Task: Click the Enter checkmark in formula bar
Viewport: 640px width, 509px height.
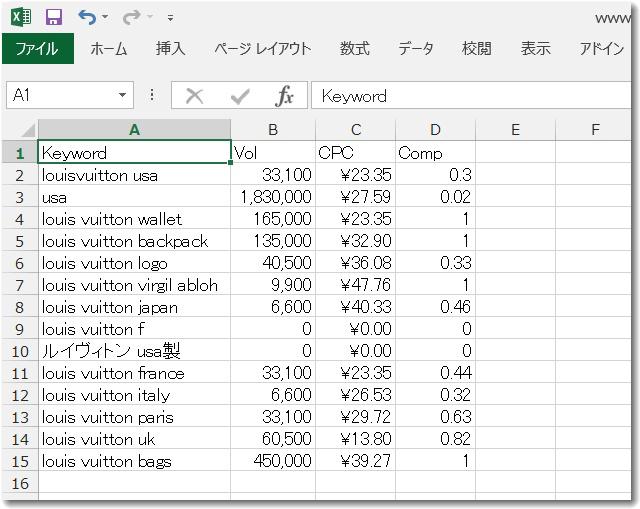Action: pyautogui.click(x=240, y=96)
